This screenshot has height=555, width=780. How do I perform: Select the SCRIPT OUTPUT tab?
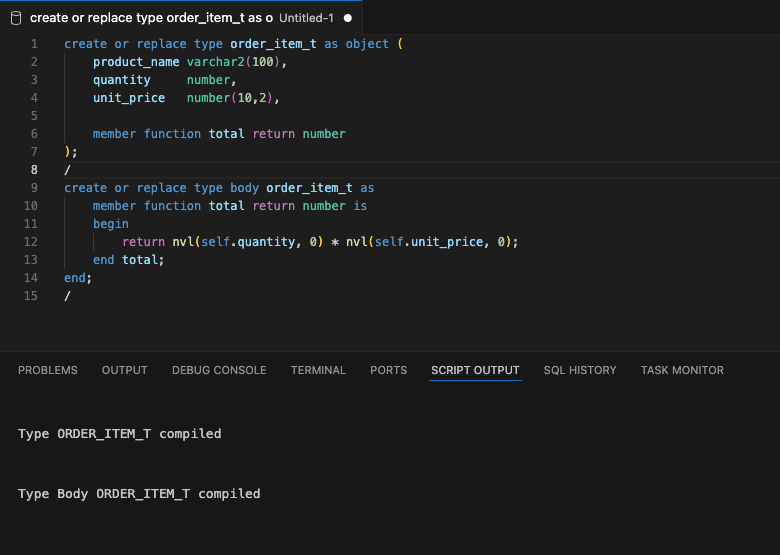pyautogui.click(x=475, y=370)
